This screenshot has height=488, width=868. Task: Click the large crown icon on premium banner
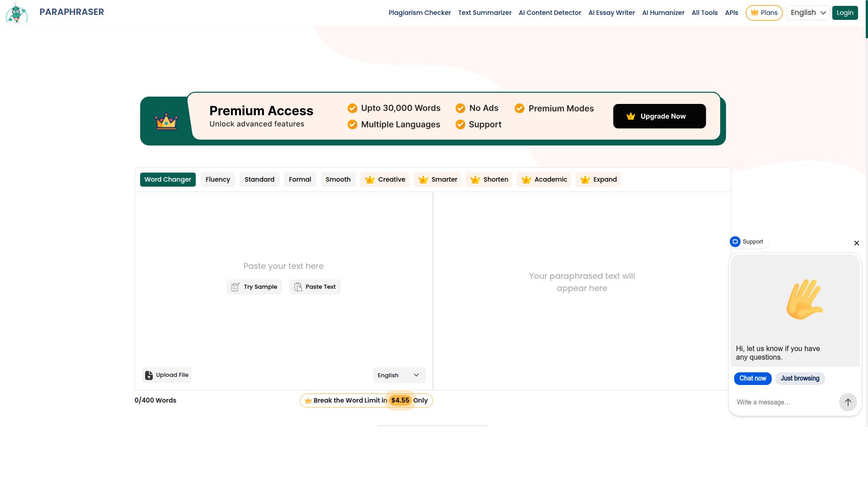166,121
